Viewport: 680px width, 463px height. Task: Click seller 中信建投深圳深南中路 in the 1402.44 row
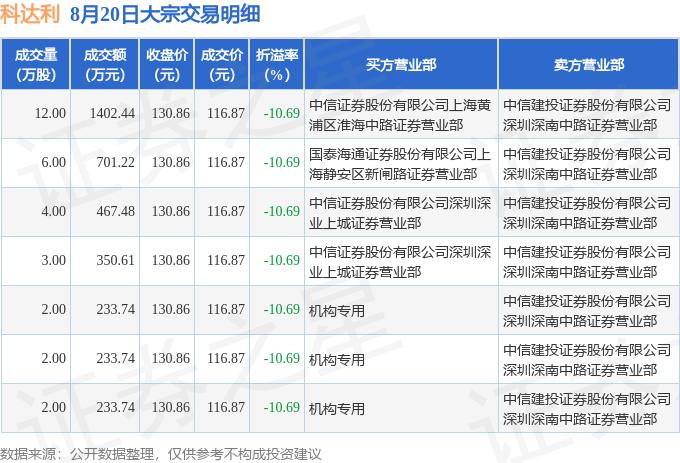click(x=587, y=115)
